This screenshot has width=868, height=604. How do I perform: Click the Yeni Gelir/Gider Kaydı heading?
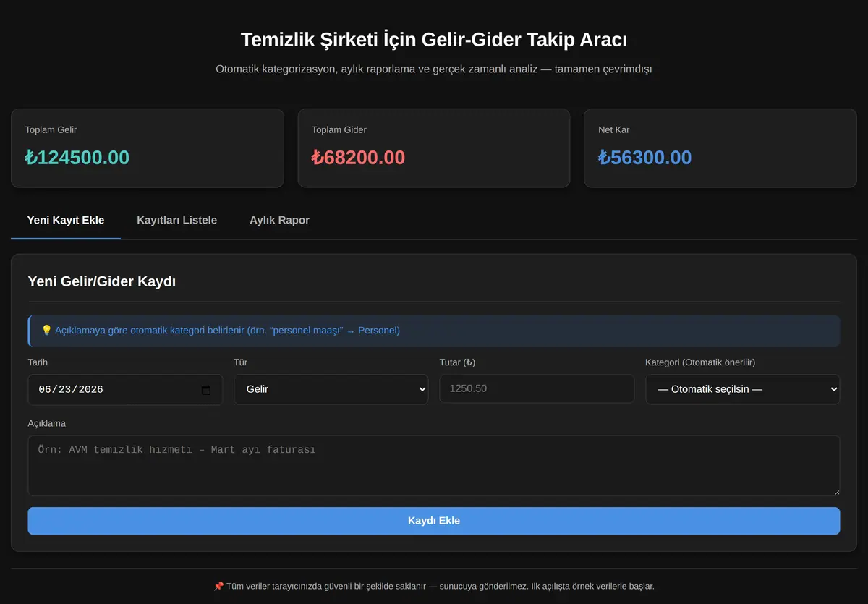click(101, 281)
